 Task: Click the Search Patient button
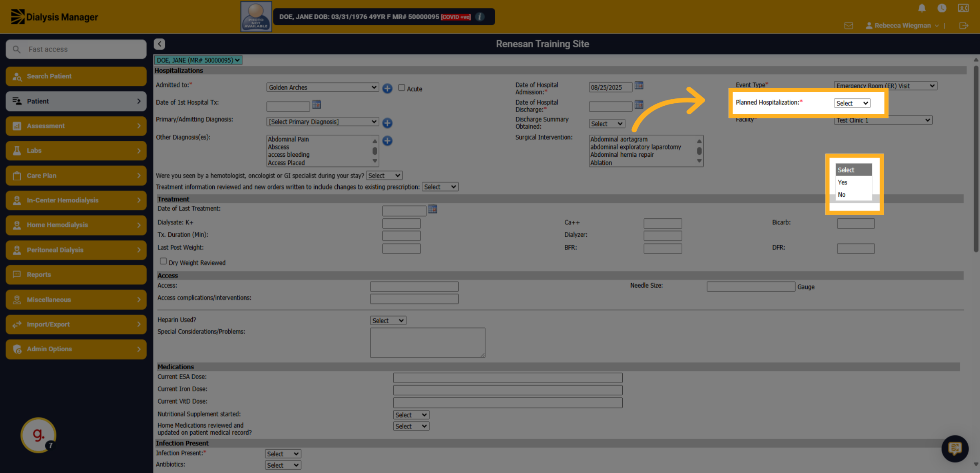pyautogui.click(x=76, y=76)
